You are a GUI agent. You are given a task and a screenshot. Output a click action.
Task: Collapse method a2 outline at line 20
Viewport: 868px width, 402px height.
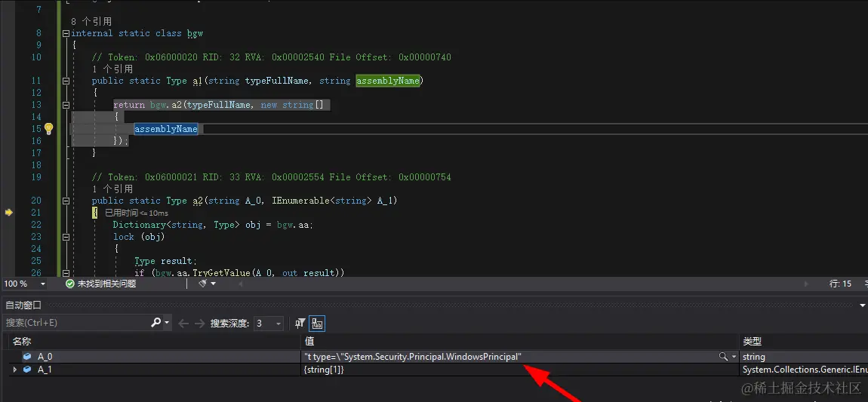click(66, 201)
